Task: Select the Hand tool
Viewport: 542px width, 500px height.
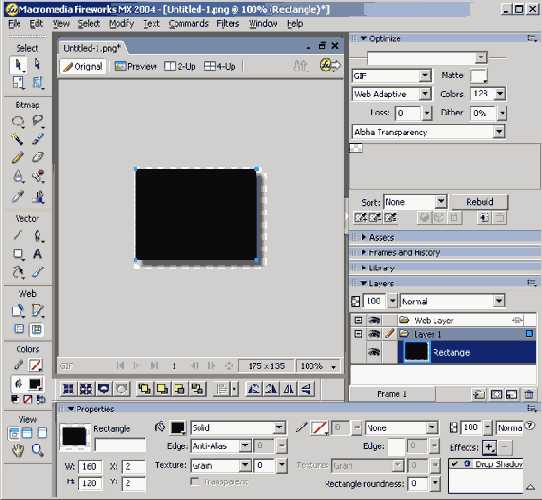Action: pos(17,451)
